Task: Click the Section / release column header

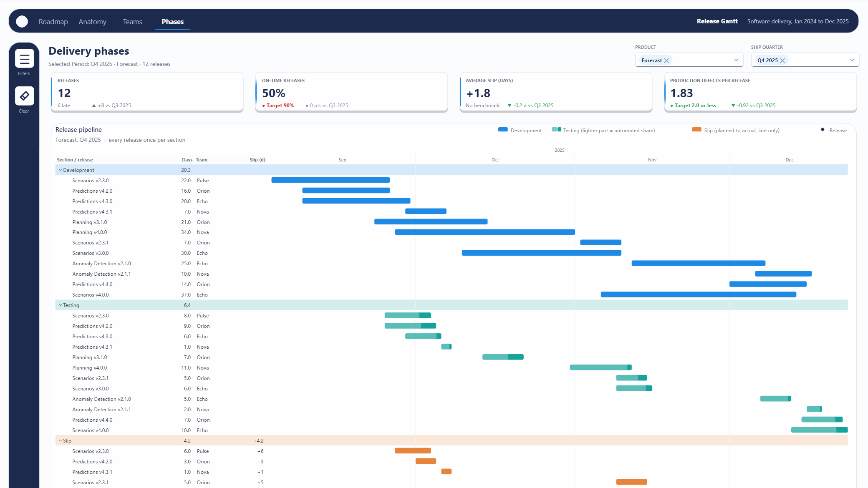Action: coord(75,160)
